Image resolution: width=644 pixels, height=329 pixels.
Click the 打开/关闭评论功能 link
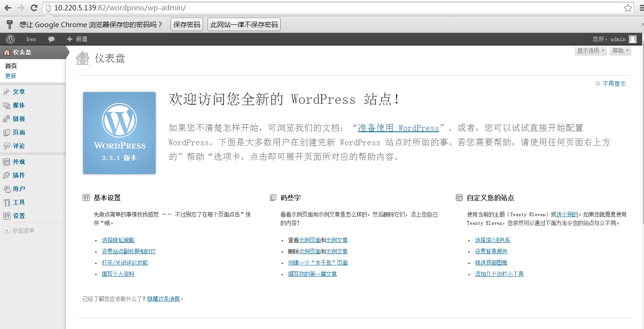125,263
